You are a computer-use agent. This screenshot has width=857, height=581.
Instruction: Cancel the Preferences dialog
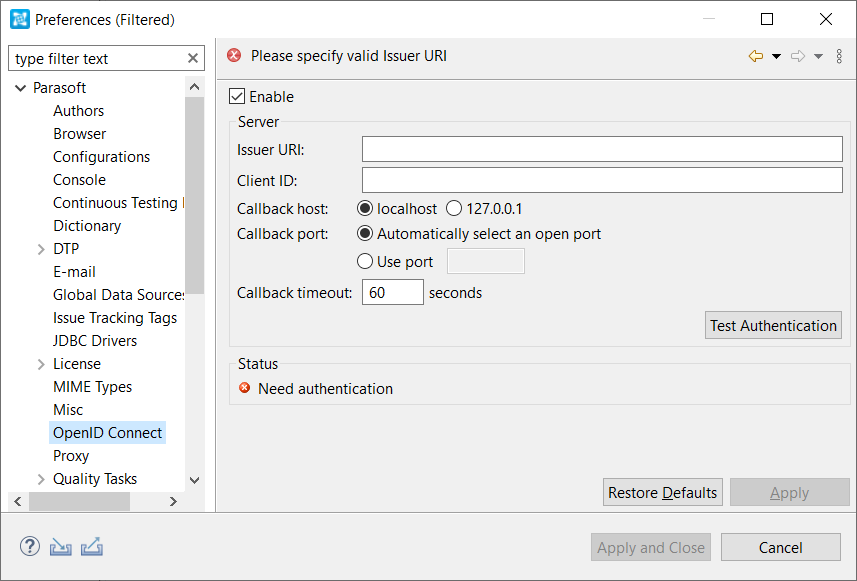780,547
